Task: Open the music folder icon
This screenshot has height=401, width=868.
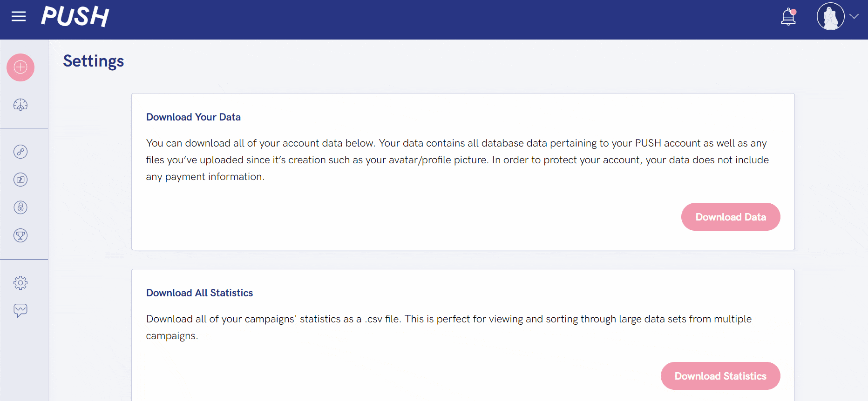Action: (20, 180)
